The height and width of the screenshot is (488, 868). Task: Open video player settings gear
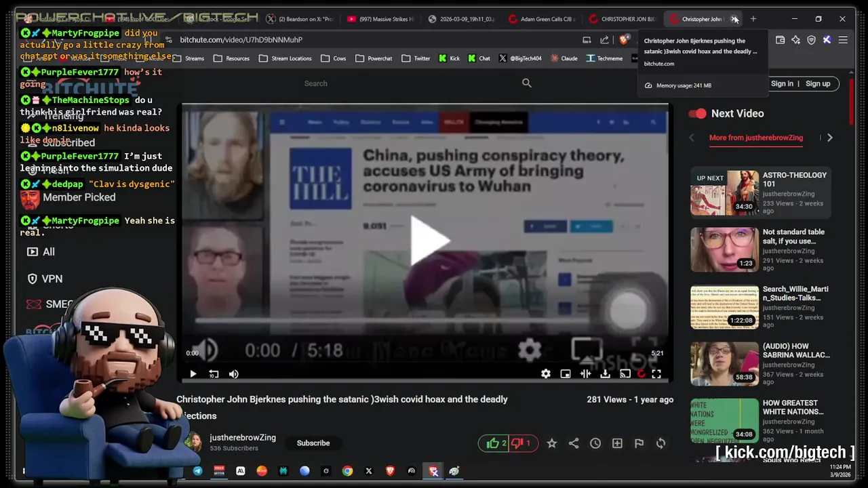pos(546,373)
